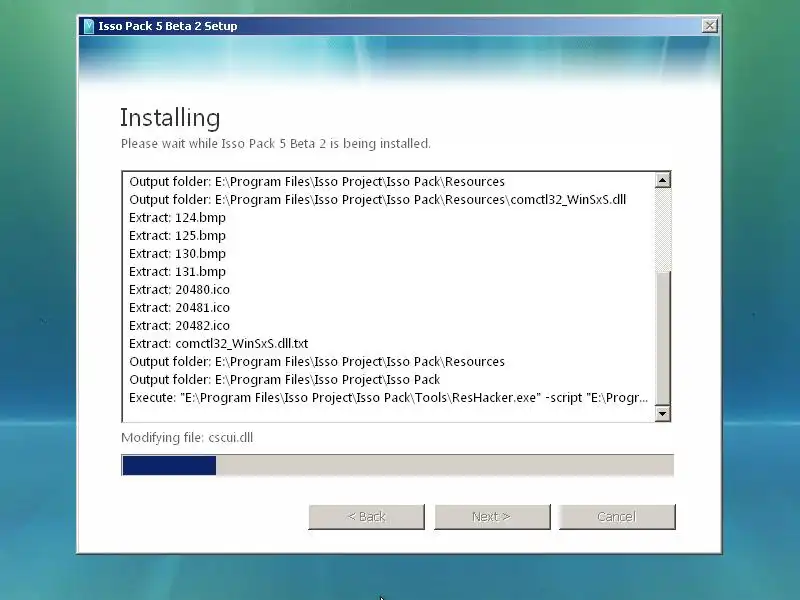This screenshot has height=600, width=800.
Task: Close the Isso Pack 5 Beta 2 Setup window
Action: tap(709, 26)
